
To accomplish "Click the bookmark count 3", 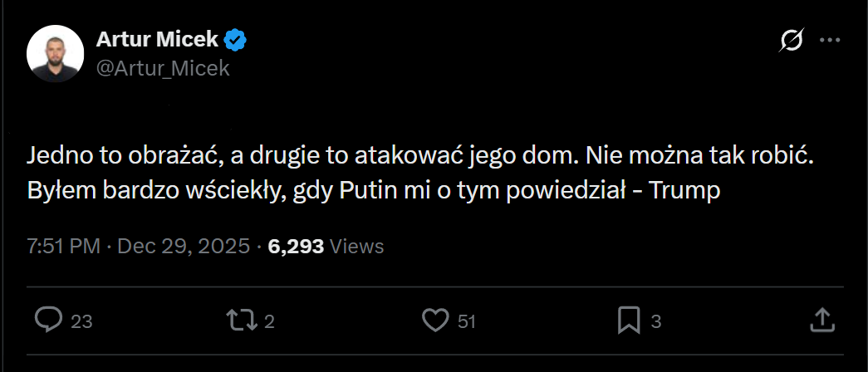I will 655,321.
